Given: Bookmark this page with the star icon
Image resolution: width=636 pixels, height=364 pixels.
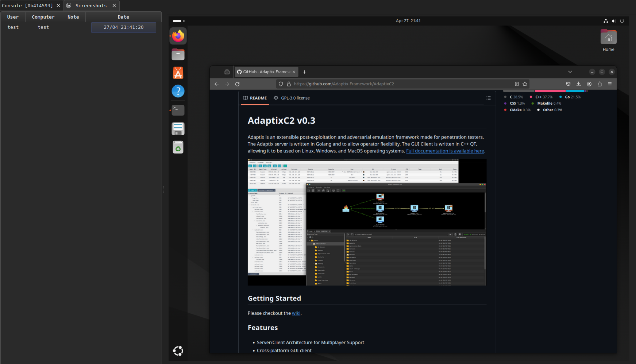Looking at the screenshot, I should tap(525, 84).
